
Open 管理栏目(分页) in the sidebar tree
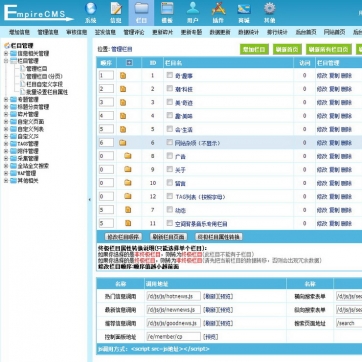point(44,76)
